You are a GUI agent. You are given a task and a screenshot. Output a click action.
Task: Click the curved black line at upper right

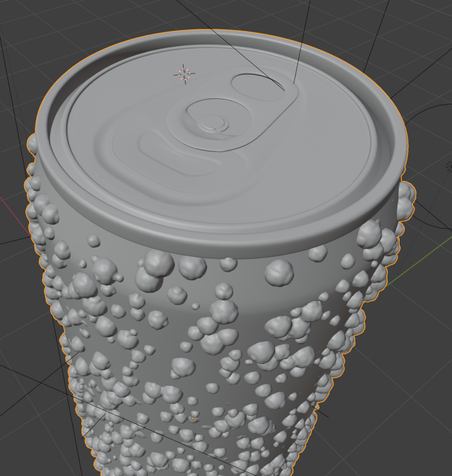pyautogui.click(x=425, y=110)
